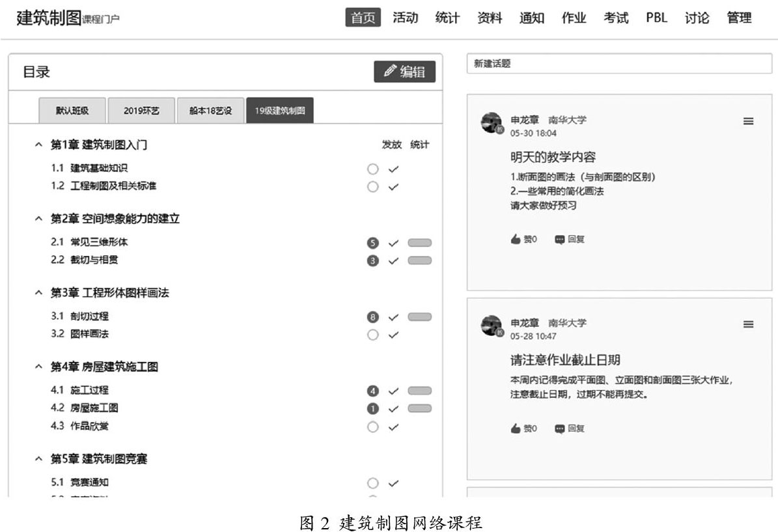The image size is (778, 532).
Task: Reply to the 请注意作业截止日期 post
Action: [x=569, y=428]
